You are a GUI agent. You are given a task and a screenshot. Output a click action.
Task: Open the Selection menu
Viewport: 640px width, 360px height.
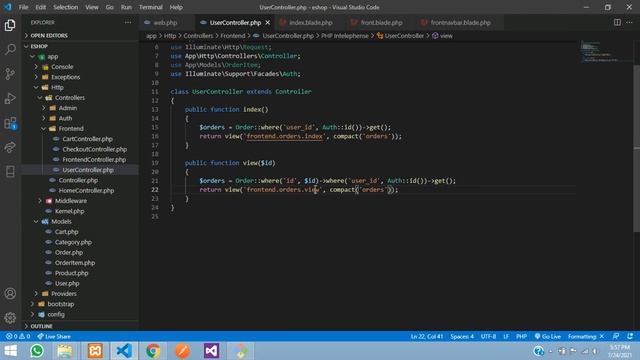[x=65, y=7]
